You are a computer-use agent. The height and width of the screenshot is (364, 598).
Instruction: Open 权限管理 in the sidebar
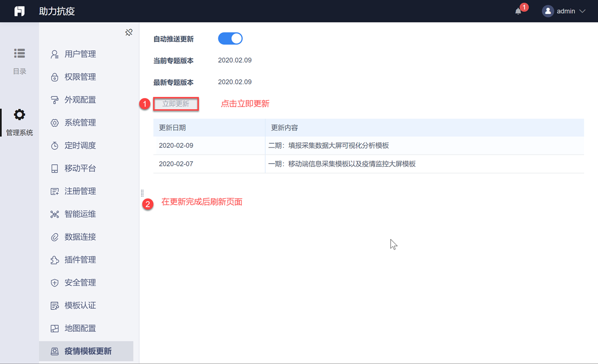80,77
